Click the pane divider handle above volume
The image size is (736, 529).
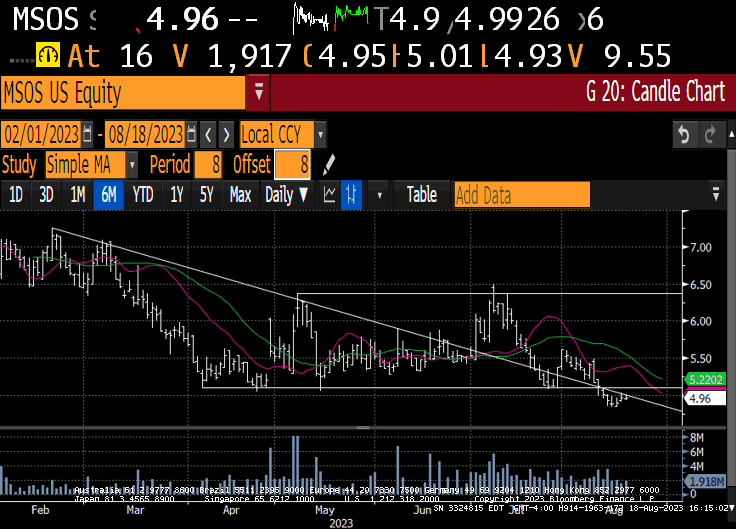(362, 428)
